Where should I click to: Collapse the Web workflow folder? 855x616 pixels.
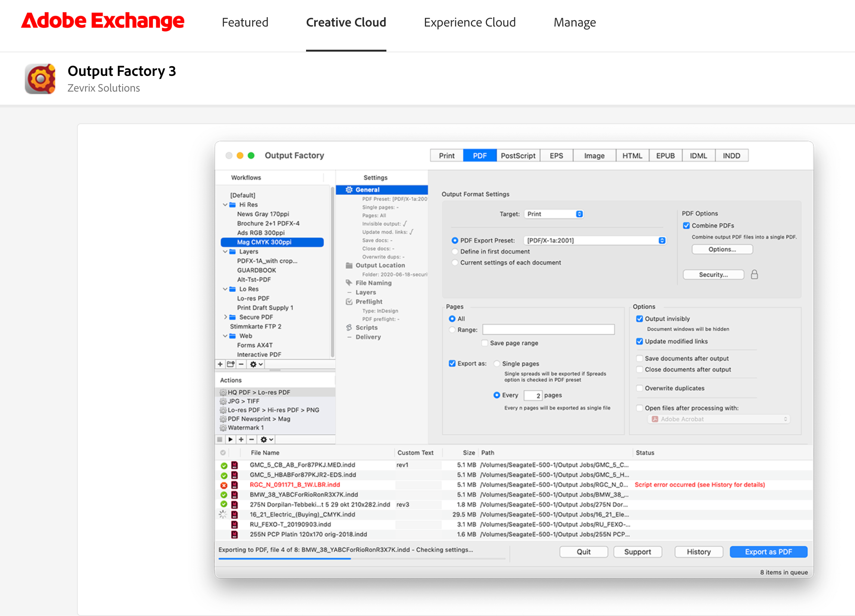[x=225, y=336]
